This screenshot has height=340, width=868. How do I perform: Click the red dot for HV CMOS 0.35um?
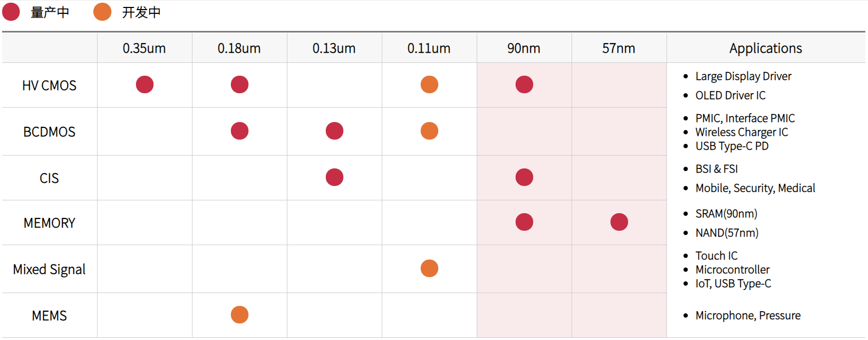coord(144,84)
